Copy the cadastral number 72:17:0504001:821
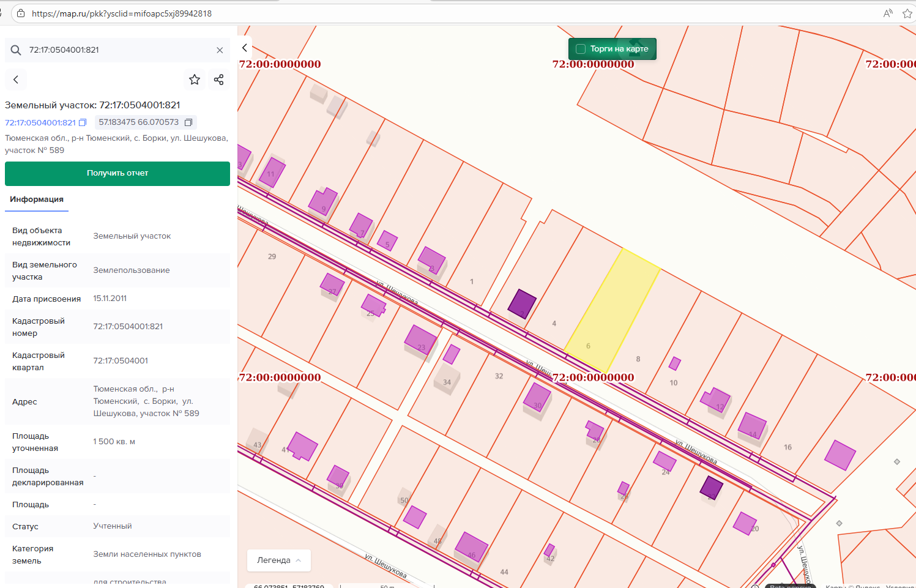This screenshot has height=588, width=916. [x=83, y=122]
